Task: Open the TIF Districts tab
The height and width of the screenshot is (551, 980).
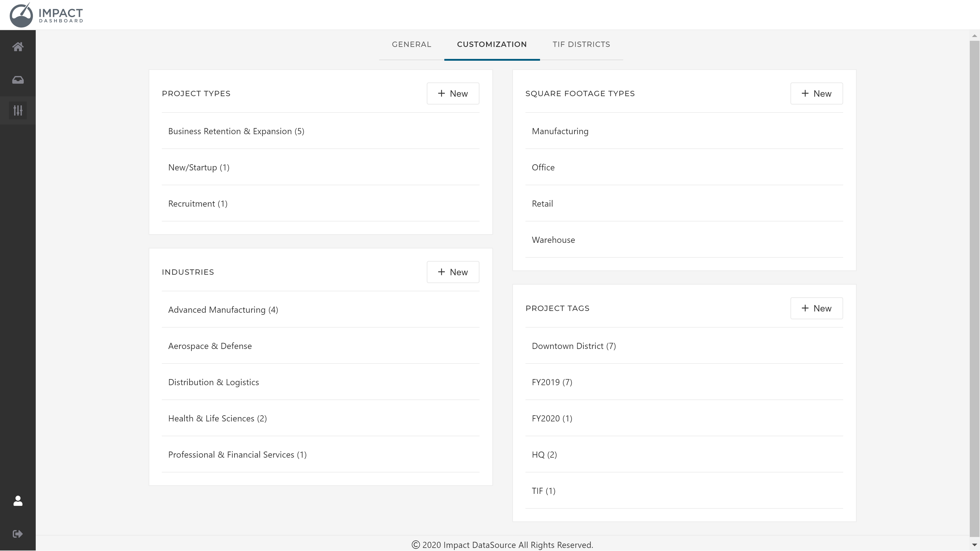Action: coord(581,44)
